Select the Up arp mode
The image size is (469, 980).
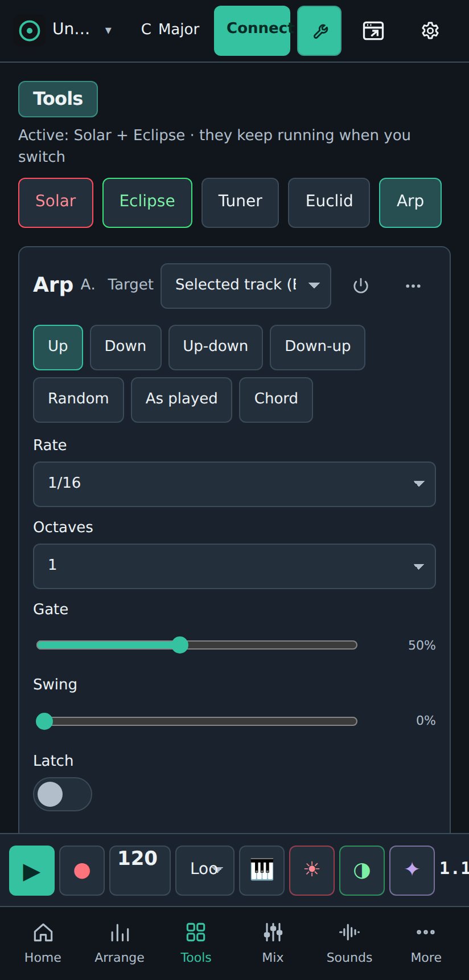(x=58, y=348)
